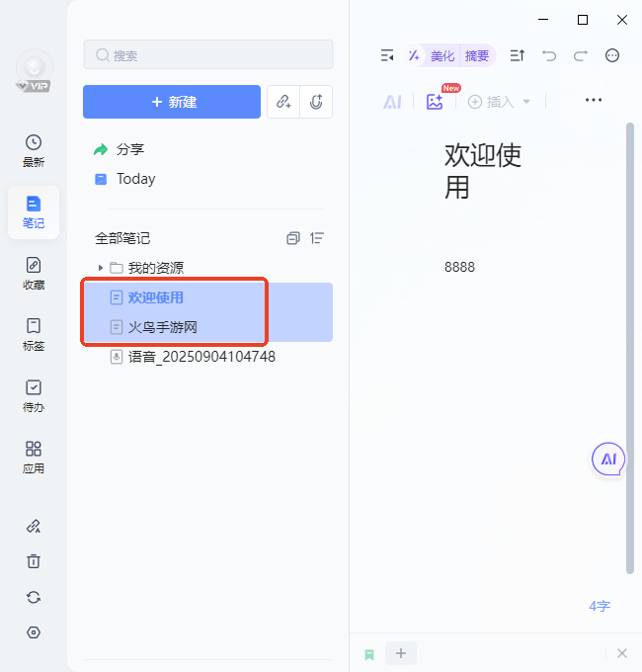This screenshot has height=672, width=642.
Task: Open the 最新 recent notes section
Action: 34,151
